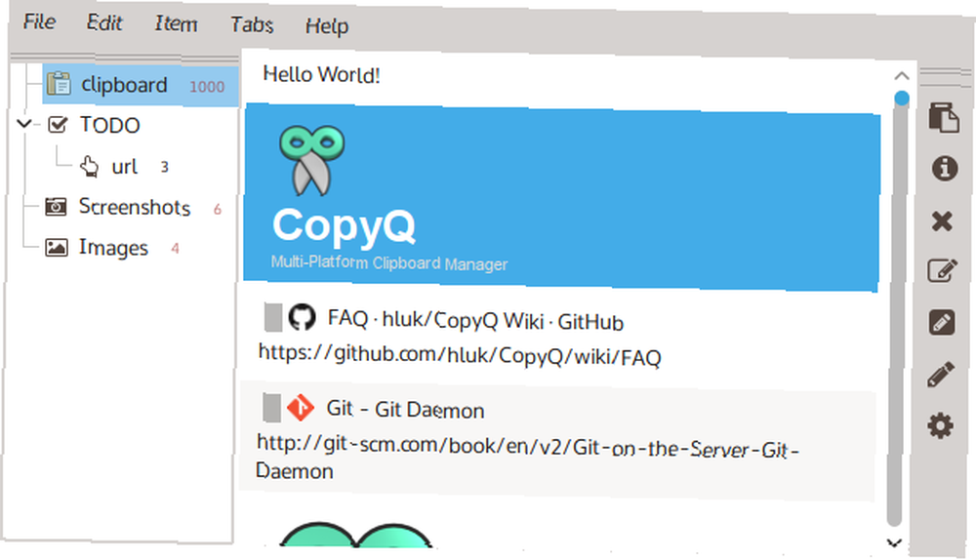Click the gray tag marker beside Git item

click(271, 408)
